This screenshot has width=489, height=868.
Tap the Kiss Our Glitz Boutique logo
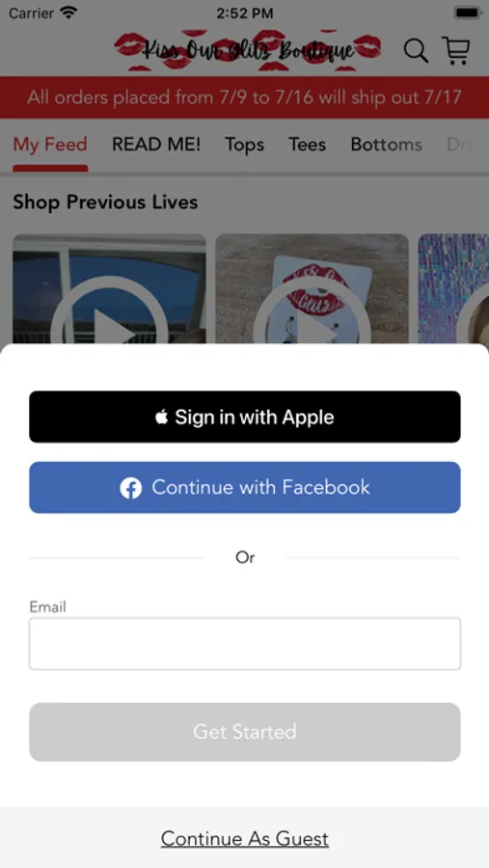click(x=248, y=50)
